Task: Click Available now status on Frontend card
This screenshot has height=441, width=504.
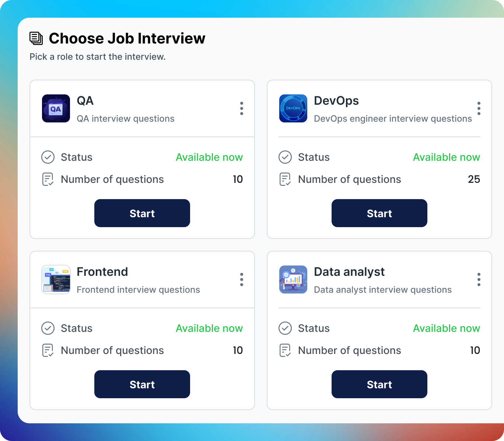Action: point(209,328)
